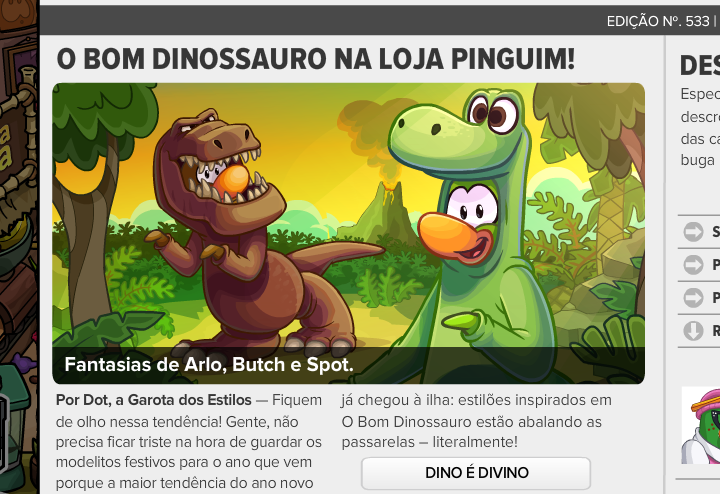
Task: Open the DINO É DIVINO button
Action: coord(476,473)
